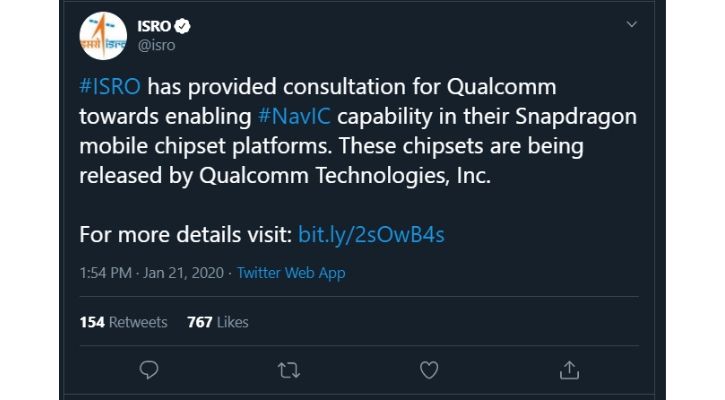The width and height of the screenshot is (725, 400).
Task: Open the Twitter Web App source link
Action: [x=292, y=273]
